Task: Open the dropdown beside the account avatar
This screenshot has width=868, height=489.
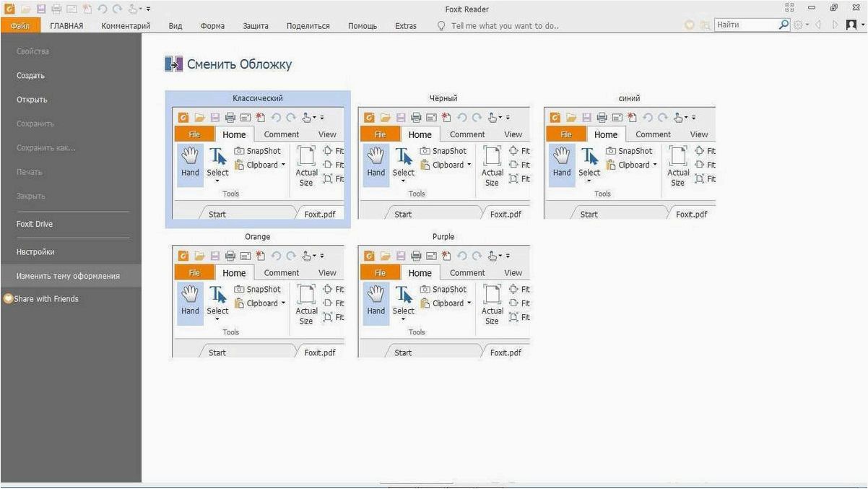Action: point(862,25)
